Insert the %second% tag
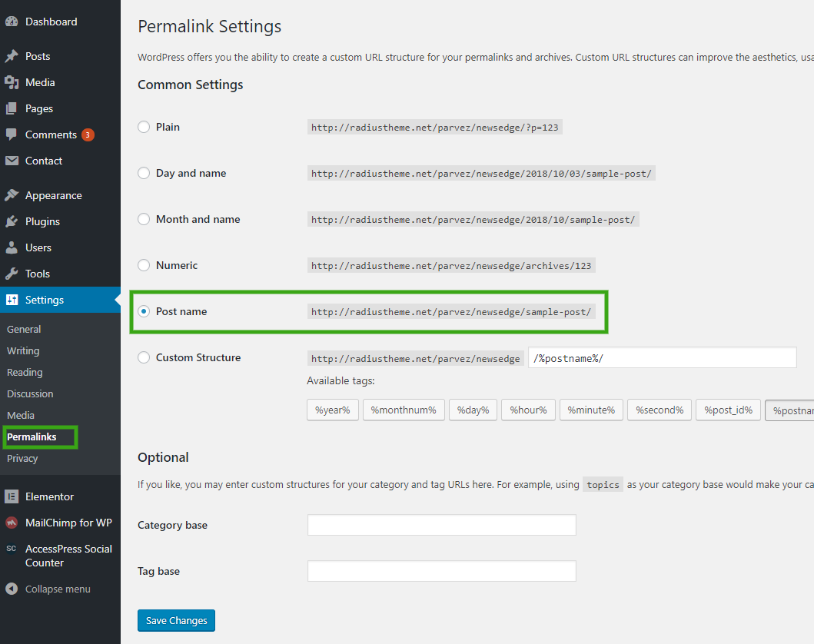 click(x=660, y=410)
